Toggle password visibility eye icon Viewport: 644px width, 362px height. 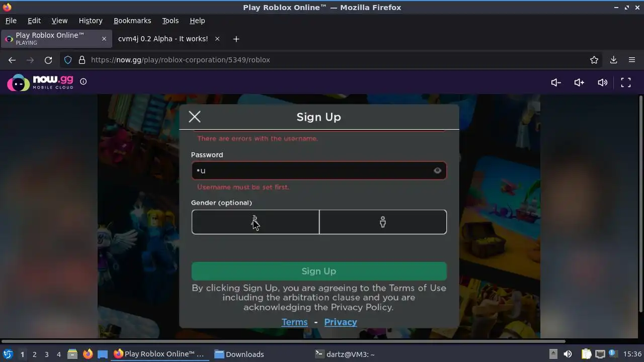point(437,170)
